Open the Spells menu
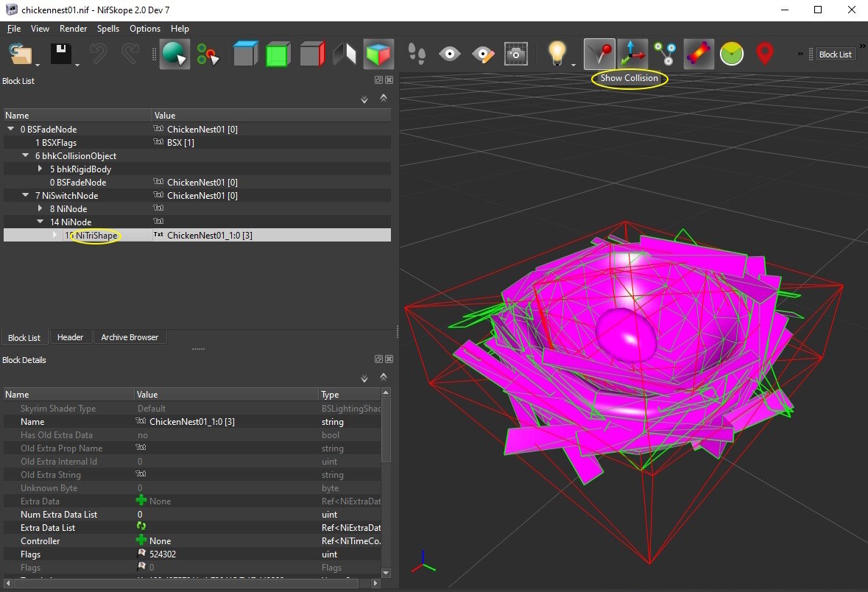This screenshot has width=868, height=592. click(108, 29)
